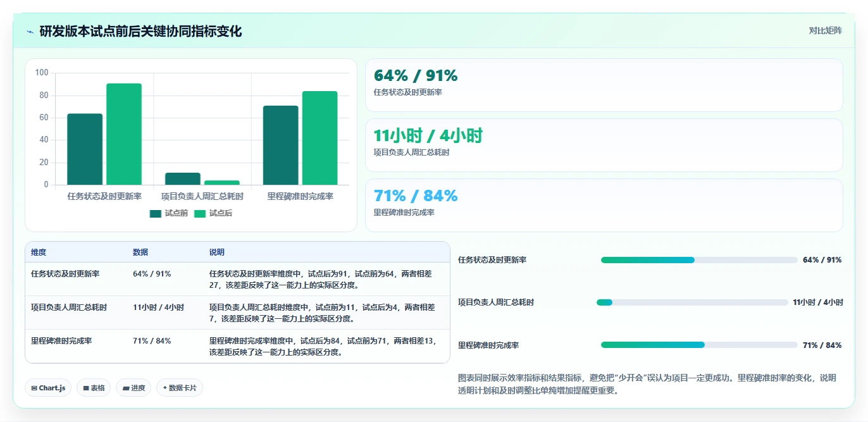Viewport: 868px width, 422px height.
Task: Click the icon inside the Chart.js tag
Action: point(34,388)
